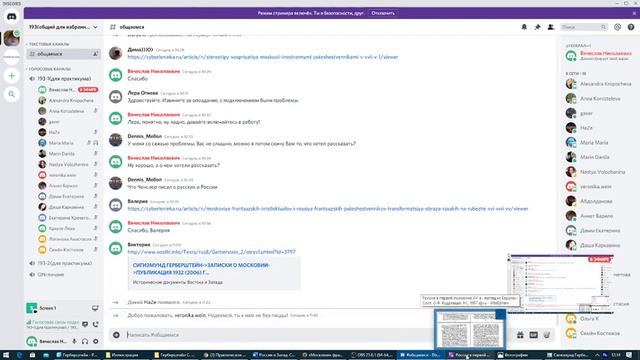This screenshot has height=360, width=640.
Task: Open the Microsoft Store taskbar icon
Action: pyautogui.click(x=33, y=355)
